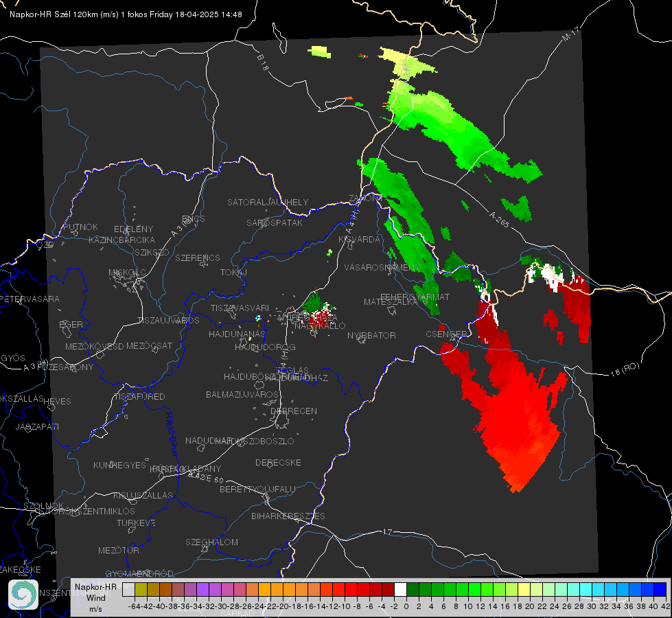Viewport: 672px width, 618px height.
Task: Click the HAJDÚDOROG city label
Action: (265, 347)
